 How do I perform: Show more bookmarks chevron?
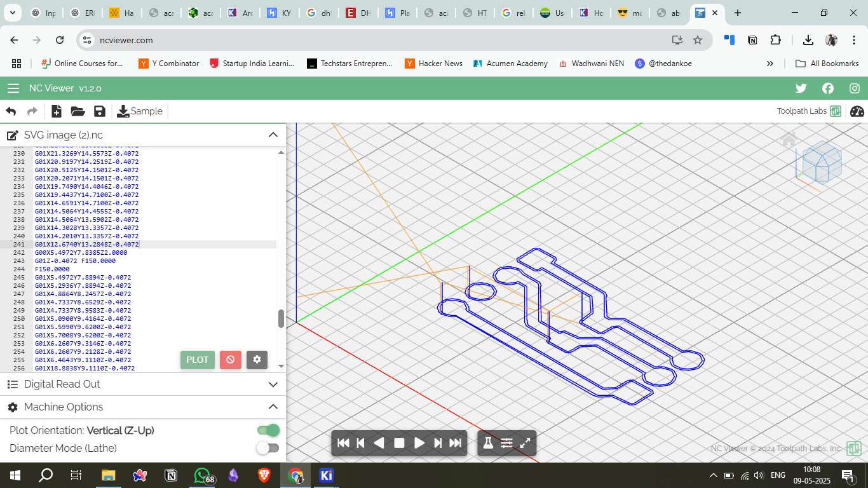click(770, 64)
